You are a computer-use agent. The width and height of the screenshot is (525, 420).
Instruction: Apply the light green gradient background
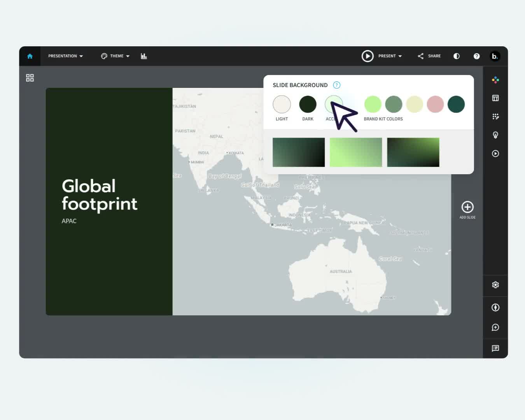pos(356,152)
